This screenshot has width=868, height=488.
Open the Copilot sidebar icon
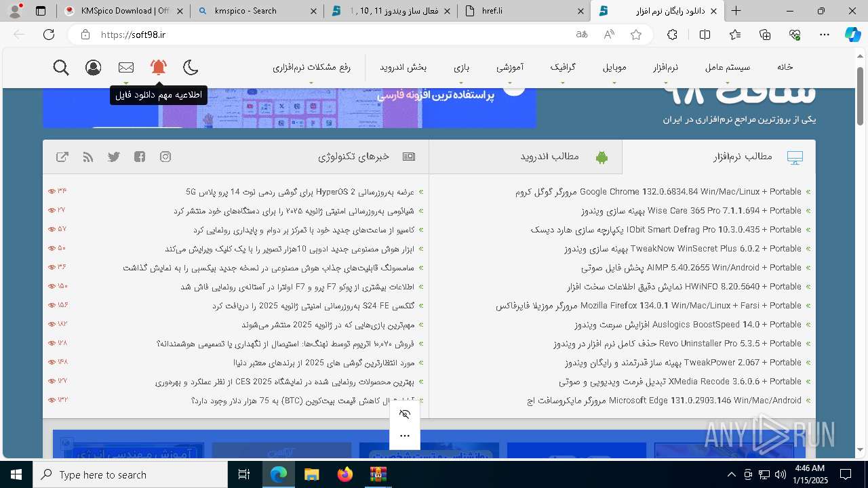852,35
